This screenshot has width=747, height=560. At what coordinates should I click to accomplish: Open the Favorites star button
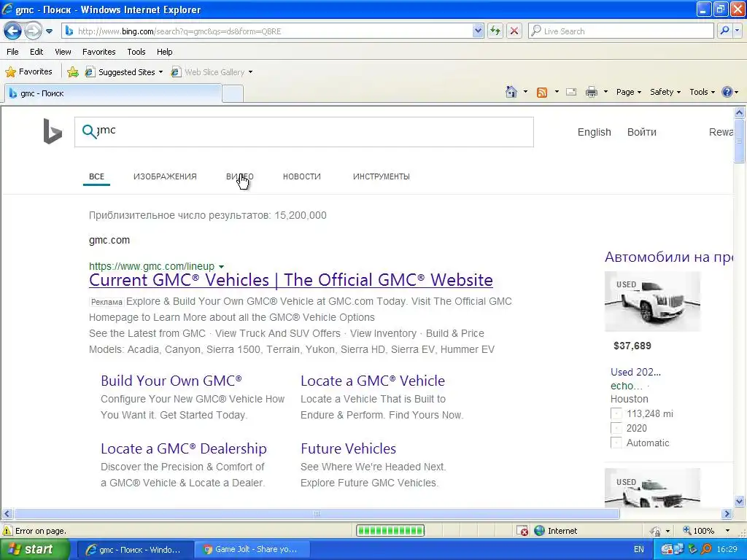pyautogui.click(x=28, y=72)
